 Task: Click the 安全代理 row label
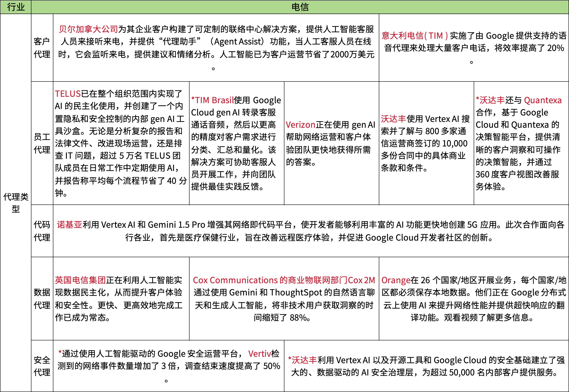(x=42, y=366)
